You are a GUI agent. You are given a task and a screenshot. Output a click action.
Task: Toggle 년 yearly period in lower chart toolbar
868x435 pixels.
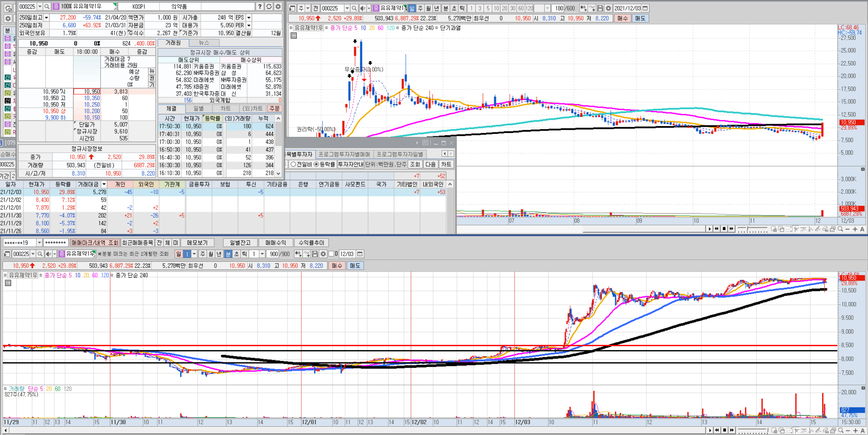pos(219,254)
